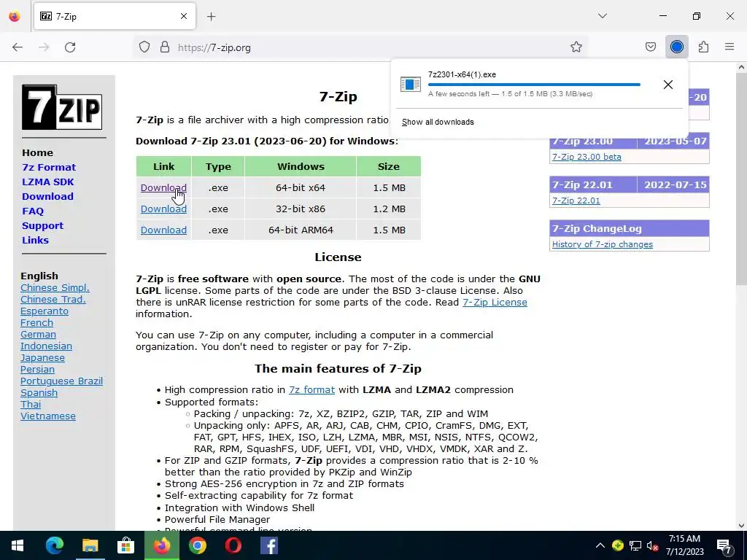Open the notification center icon
747x560 pixels.
click(x=724, y=547)
